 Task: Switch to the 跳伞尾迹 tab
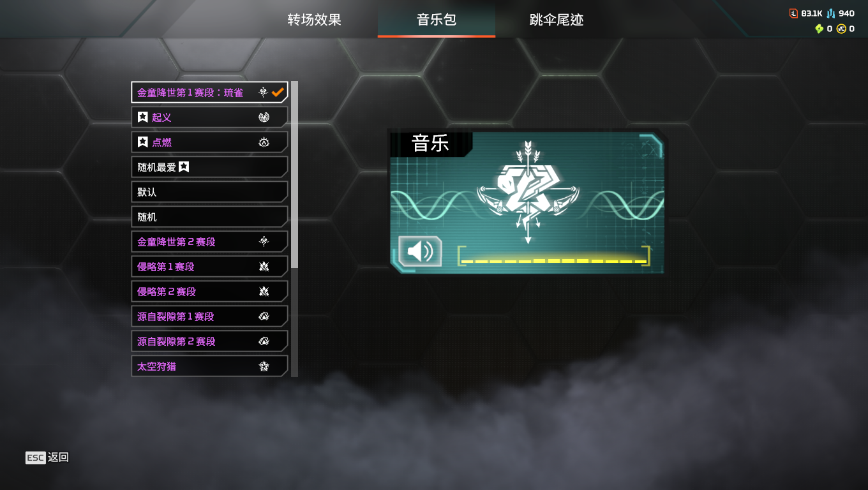(x=557, y=20)
